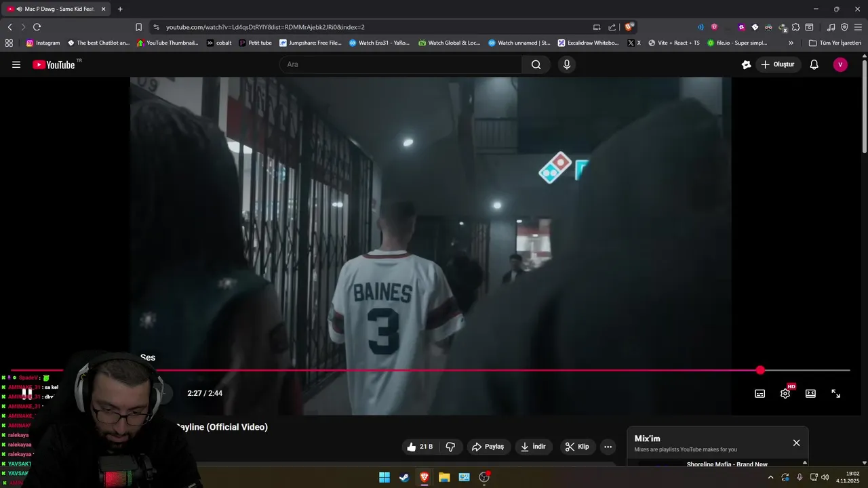The height and width of the screenshot is (488, 868).
Task: Show hidden system tray icons
Action: pos(770,477)
